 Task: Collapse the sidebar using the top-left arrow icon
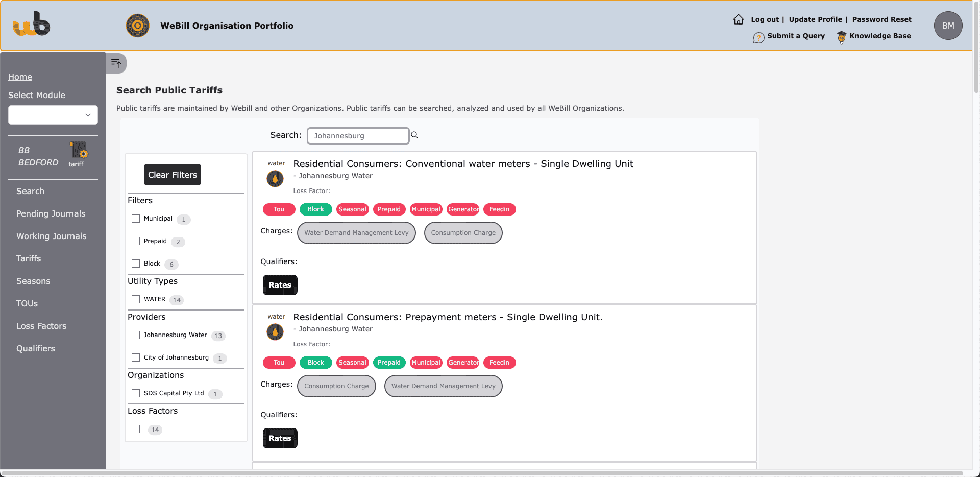pos(116,63)
